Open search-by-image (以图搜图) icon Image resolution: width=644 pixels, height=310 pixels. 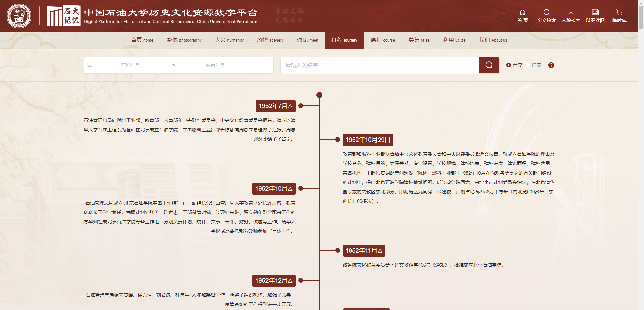595,13
